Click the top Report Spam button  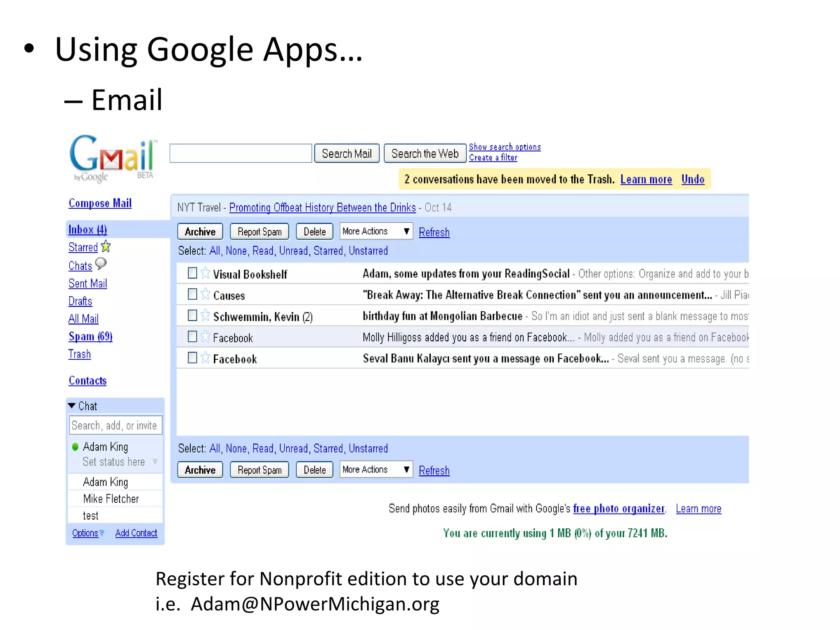260,232
